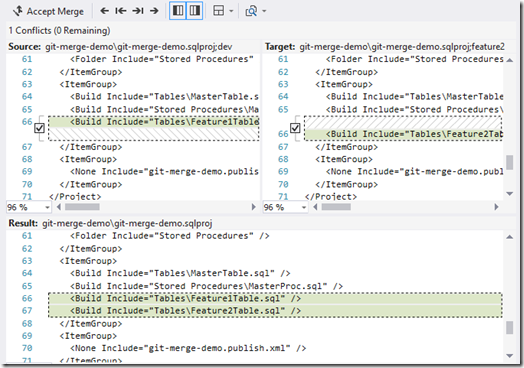Uncheck the Target Feature2Table change checkbox
This screenshot has height=368, width=524.
295,128
